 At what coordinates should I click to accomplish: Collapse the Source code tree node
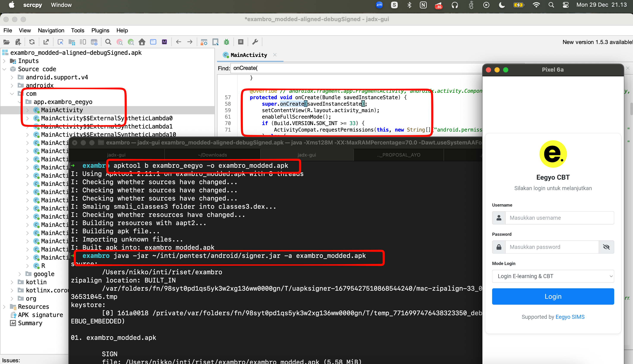(4, 69)
